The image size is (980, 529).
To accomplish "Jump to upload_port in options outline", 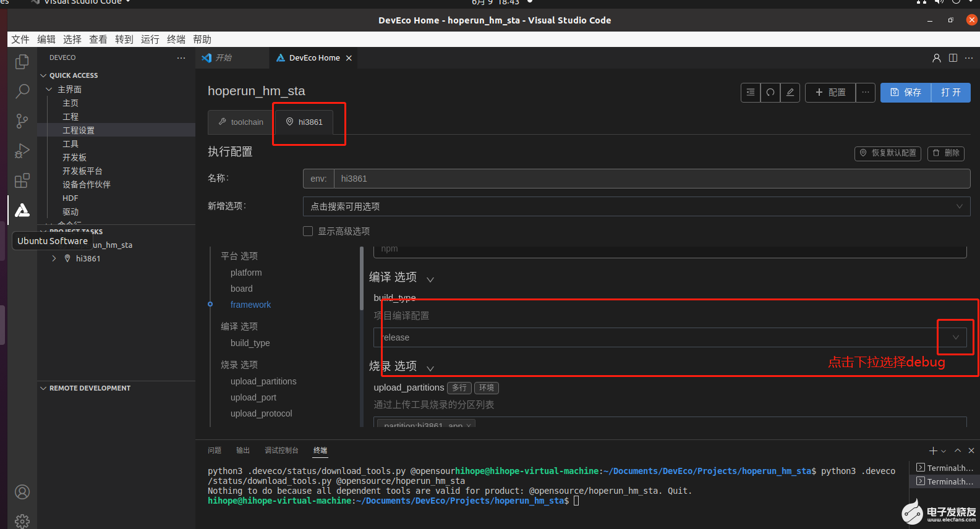I will 254,397.
